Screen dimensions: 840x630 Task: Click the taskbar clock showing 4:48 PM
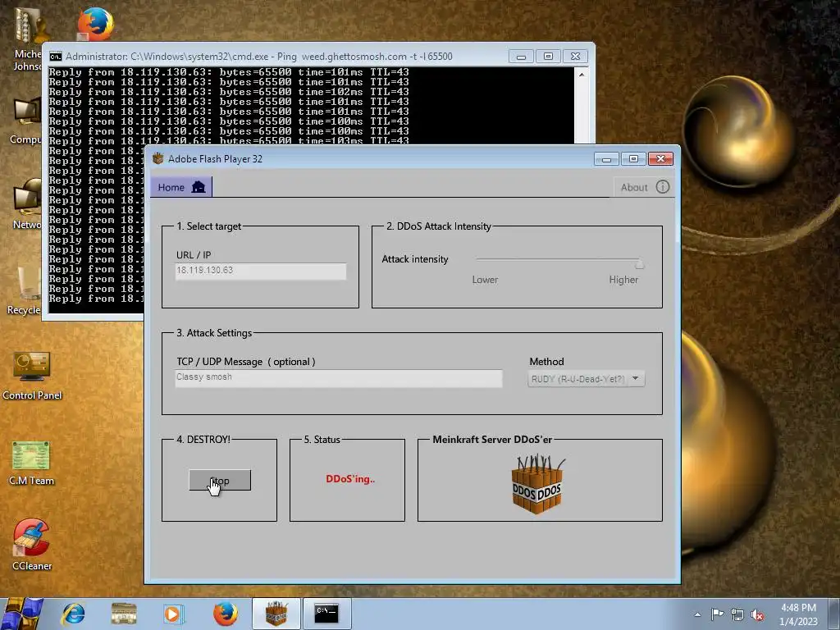(x=798, y=614)
